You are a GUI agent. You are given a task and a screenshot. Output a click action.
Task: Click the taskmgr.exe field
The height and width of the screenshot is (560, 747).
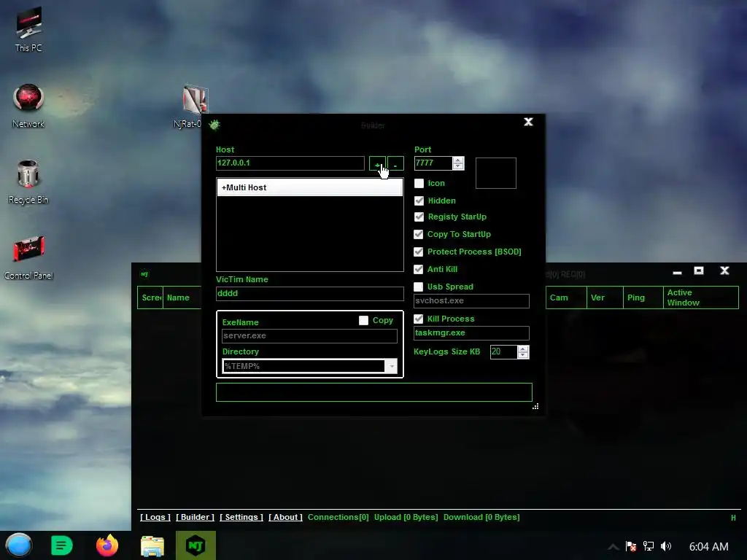472,332
